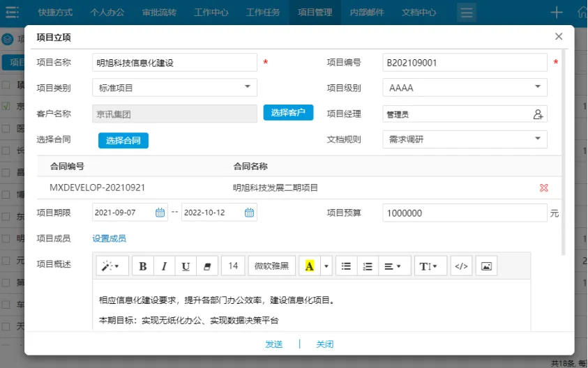This screenshot has width=588, height=368.
Task: Open the 项目级别 dropdown showing AAAA
Action: [x=465, y=88]
